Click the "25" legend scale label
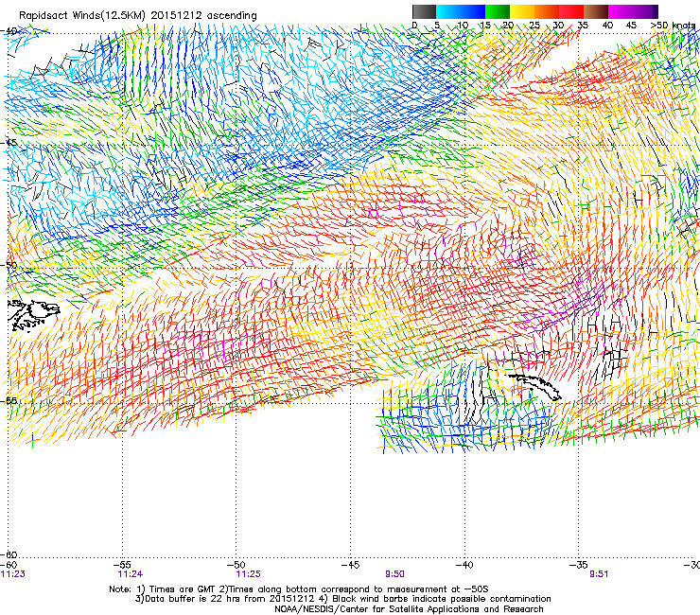 pyautogui.click(x=534, y=26)
